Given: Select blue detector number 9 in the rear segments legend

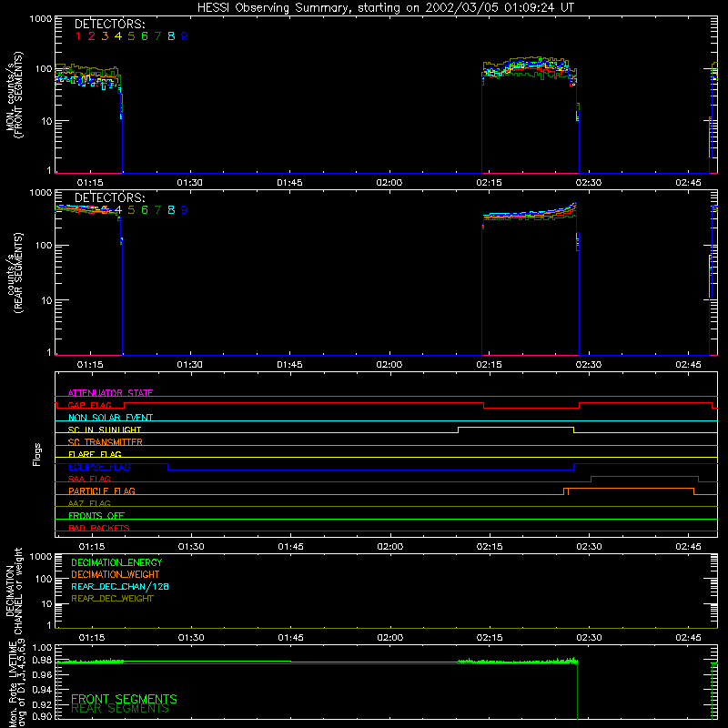Looking at the screenshot, I should (185, 210).
